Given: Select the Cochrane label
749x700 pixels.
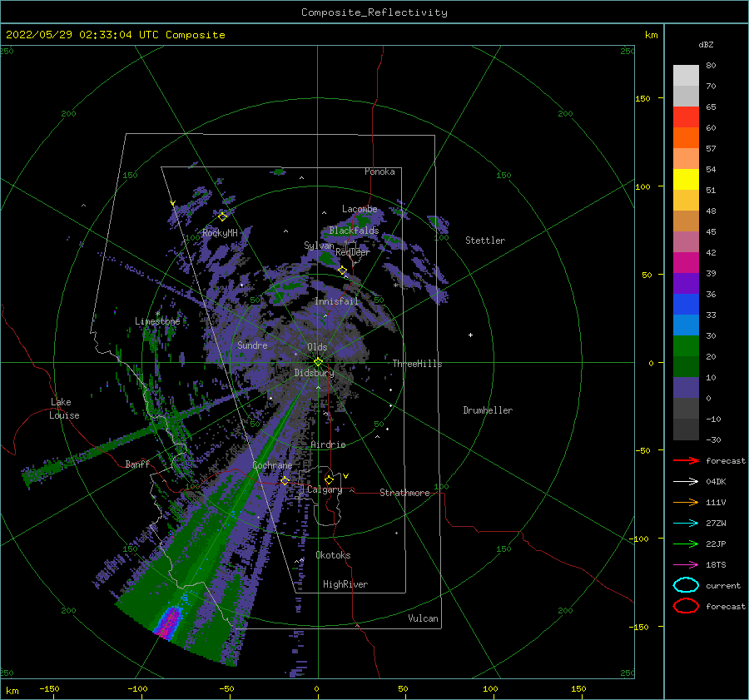Looking at the screenshot, I should 272,465.
